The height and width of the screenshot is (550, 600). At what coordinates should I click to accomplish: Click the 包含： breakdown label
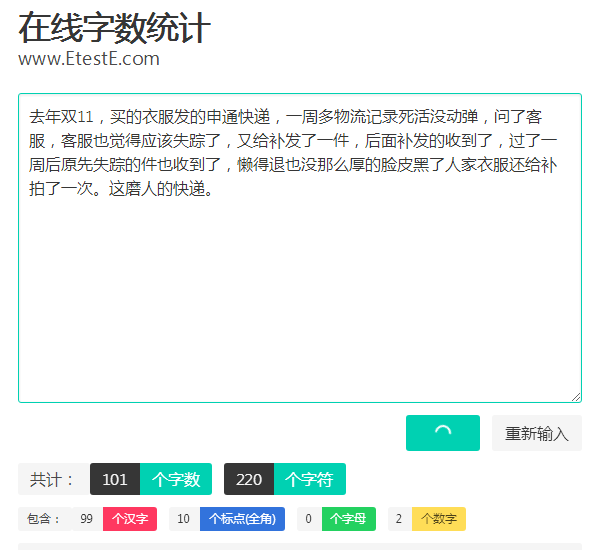pyautogui.click(x=44, y=519)
